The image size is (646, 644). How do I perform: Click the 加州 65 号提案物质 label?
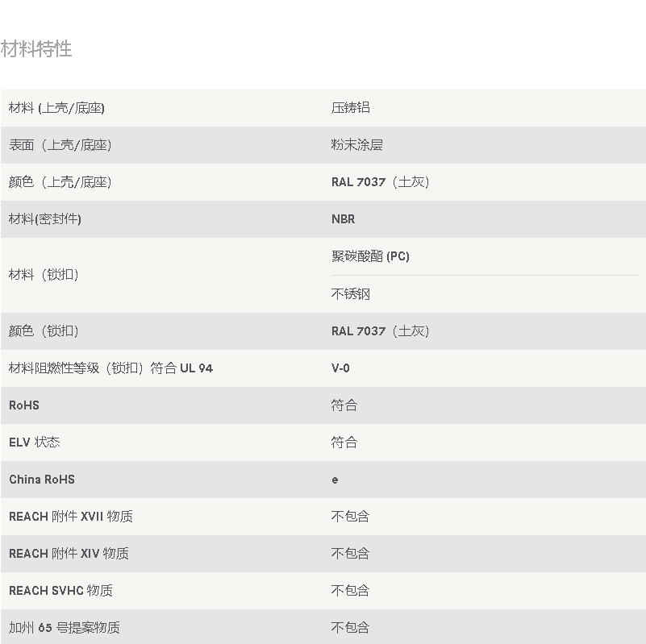tap(65, 628)
